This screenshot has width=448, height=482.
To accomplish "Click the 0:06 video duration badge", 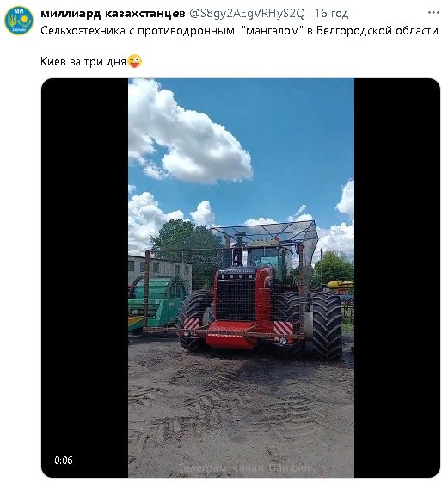I will (x=64, y=460).
